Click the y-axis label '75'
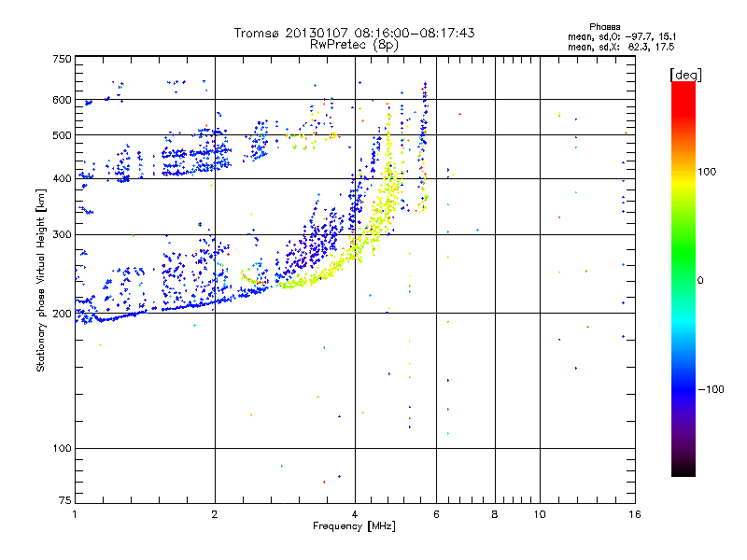The height and width of the screenshot is (560, 747). [x=65, y=500]
